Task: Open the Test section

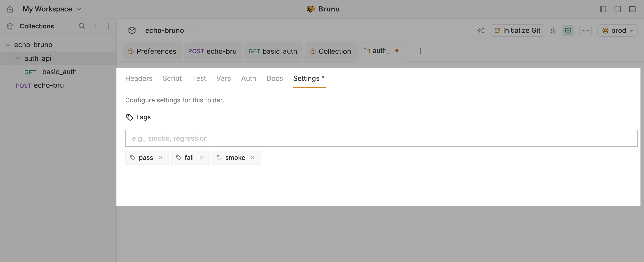Action: (x=199, y=78)
